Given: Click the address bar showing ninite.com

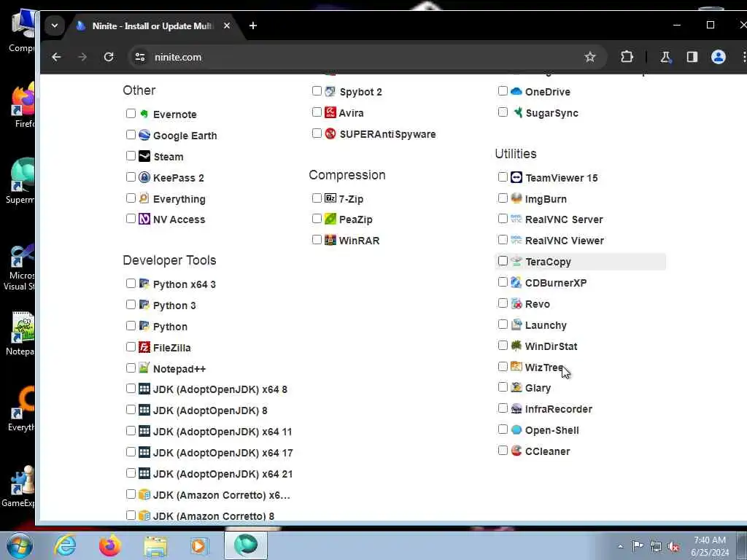Looking at the screenshot, I should [367, 57].
